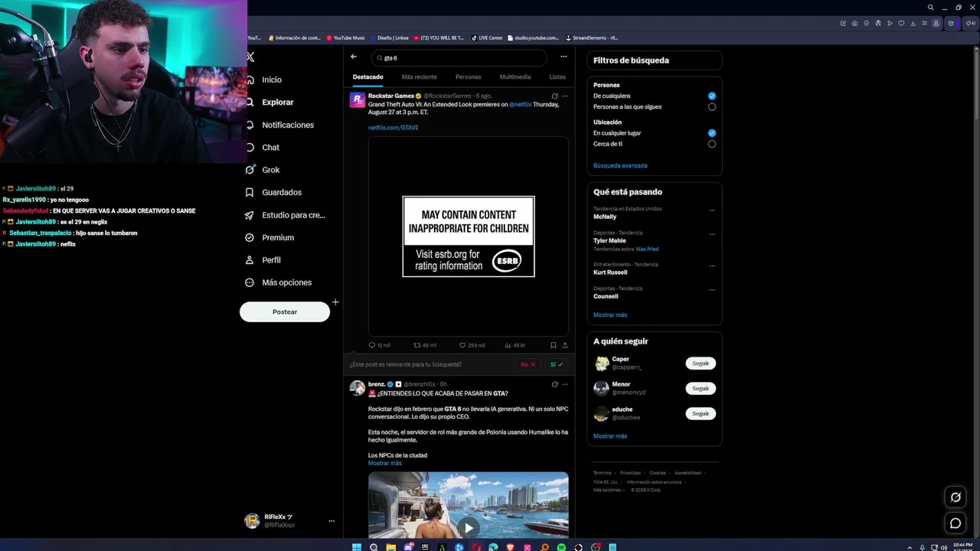This screenshot has height=551, width=980.
Task: Click the search field containing 'gta 6'
Action: coord(459,57)
